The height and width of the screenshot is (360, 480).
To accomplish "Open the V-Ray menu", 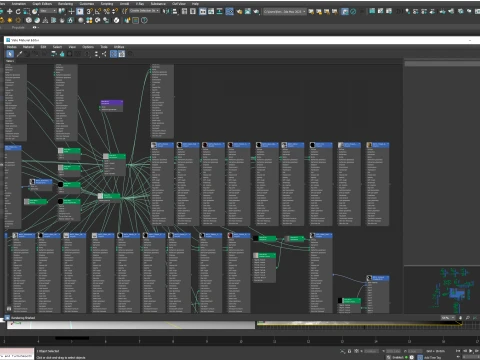I will [x=140, y=4].
